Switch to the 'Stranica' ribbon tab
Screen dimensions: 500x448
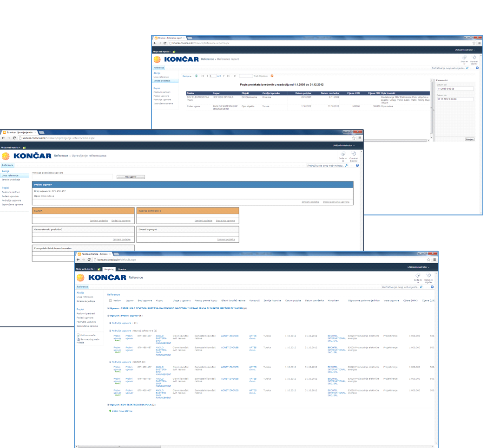coord(122,269)
